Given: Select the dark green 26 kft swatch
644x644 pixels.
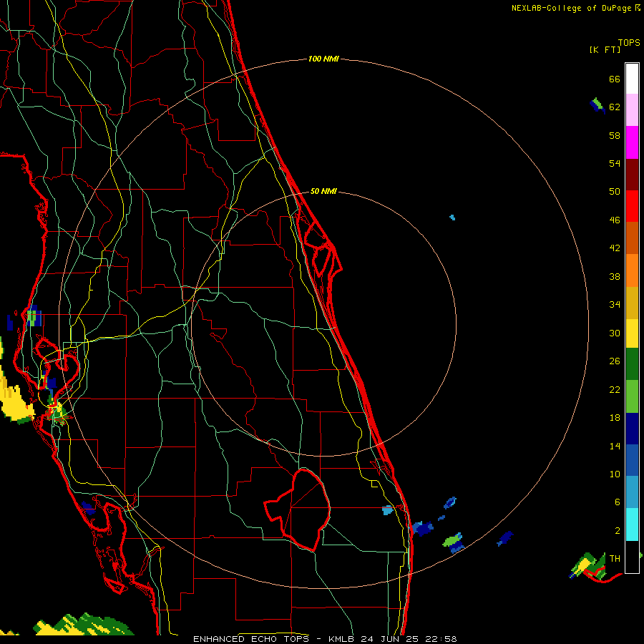Looking at the screenshot, I should click(632, 364).
